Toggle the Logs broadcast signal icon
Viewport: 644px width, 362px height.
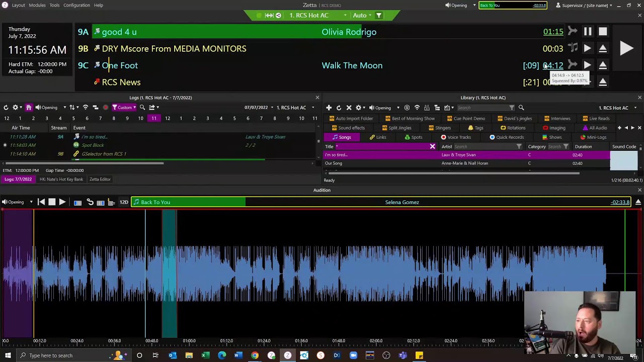(x=85, y=108)
